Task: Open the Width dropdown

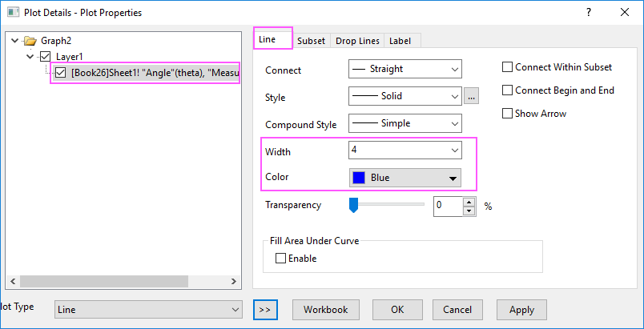Action: [x=405, y=150]
